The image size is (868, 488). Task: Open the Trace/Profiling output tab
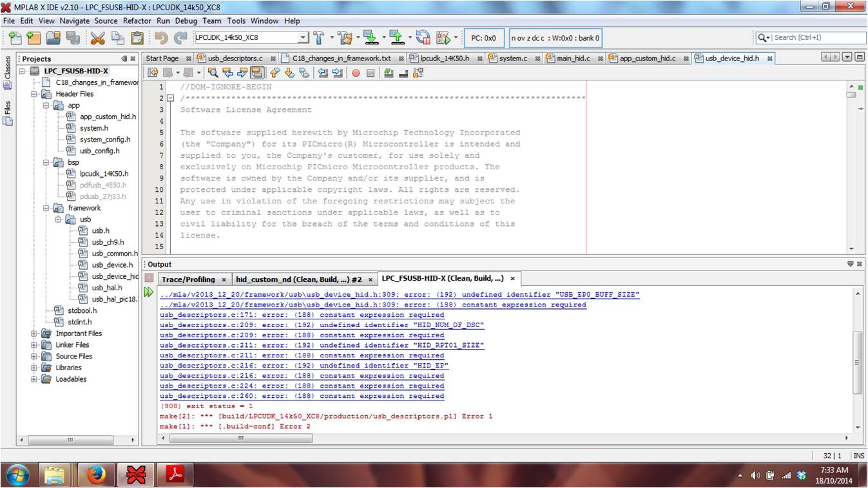(x=188, y=279)
